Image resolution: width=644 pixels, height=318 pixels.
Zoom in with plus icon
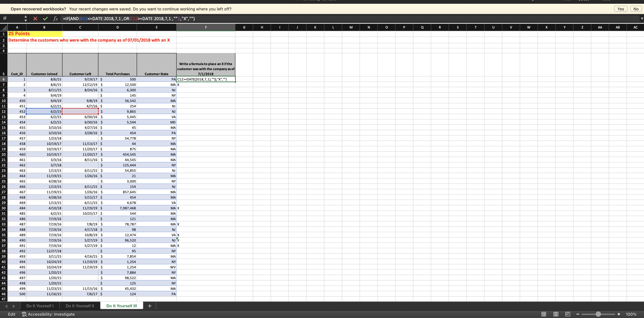[619, 314]
